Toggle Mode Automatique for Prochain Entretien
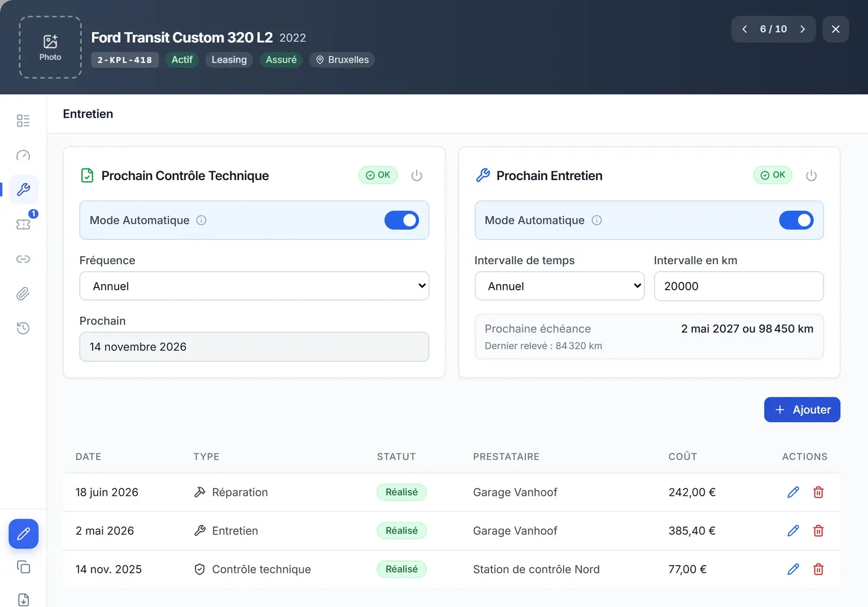This screenshot has width=868, height=607. click(796, 220)
